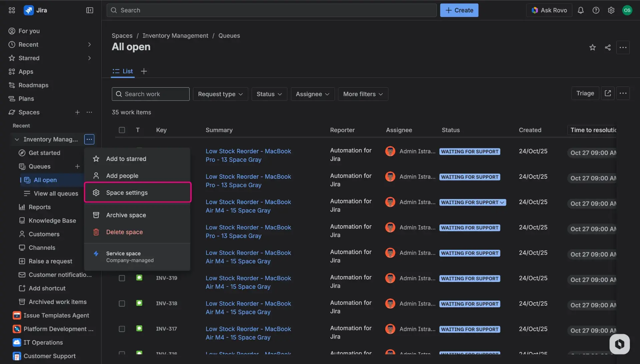The image size is (640, 364).
Task: Click the share icon near All open
Action: point(607,47)
